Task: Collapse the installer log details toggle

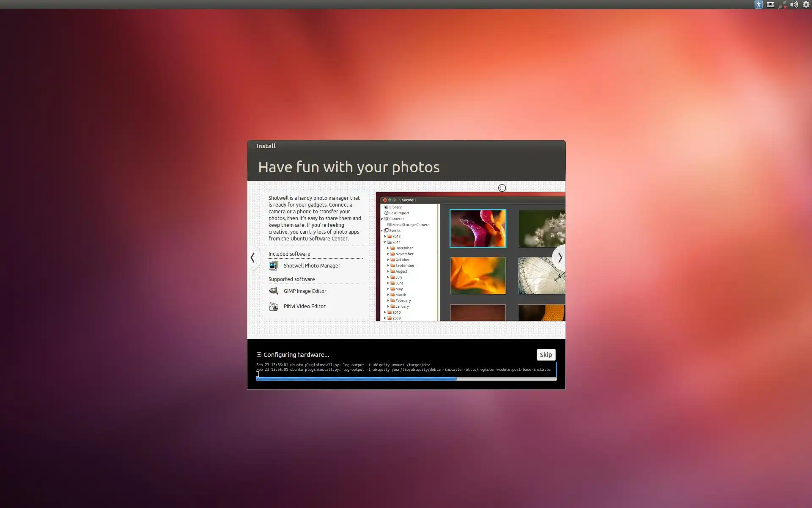Action: pos(259,355)
